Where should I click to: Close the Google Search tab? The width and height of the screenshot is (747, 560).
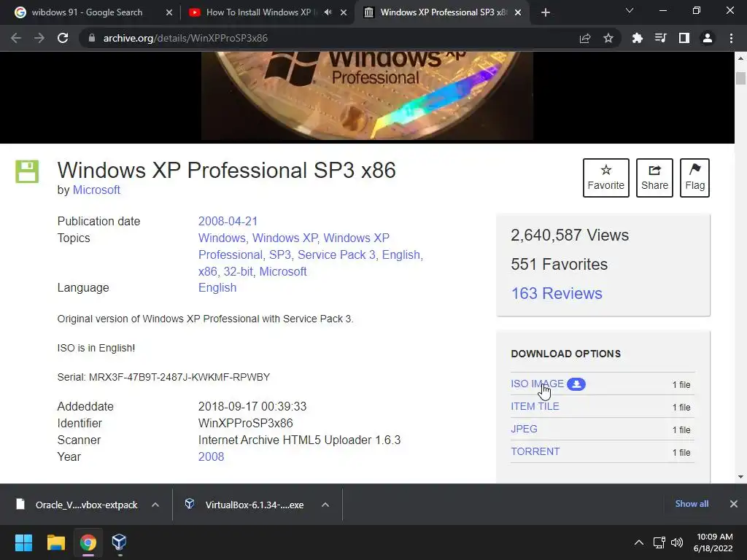tap(169, 12)
